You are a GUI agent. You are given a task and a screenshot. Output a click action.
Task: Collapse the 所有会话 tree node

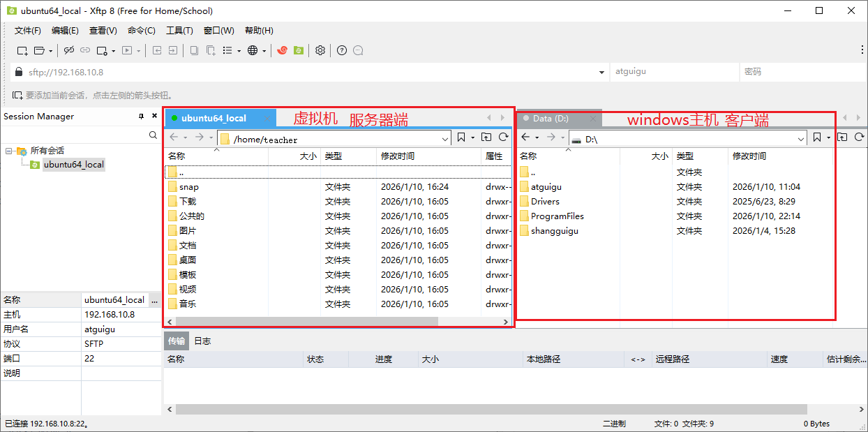click(x=9, y=151)
